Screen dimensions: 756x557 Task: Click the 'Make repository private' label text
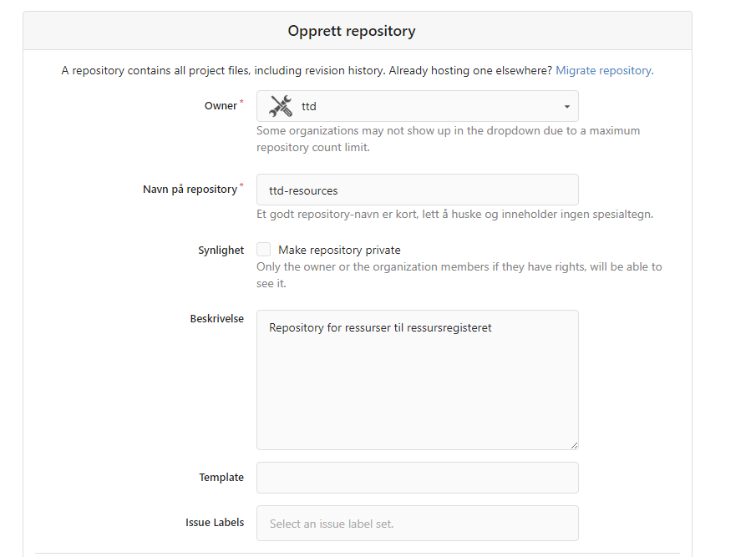click(x=339, y=250)
